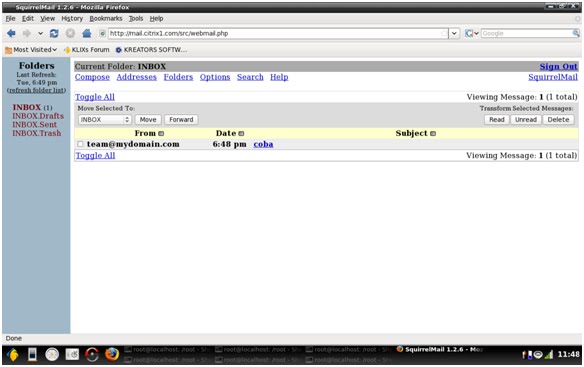Open the Addresses link
Viewport: 584px width, 367px height.
[137, 77]
